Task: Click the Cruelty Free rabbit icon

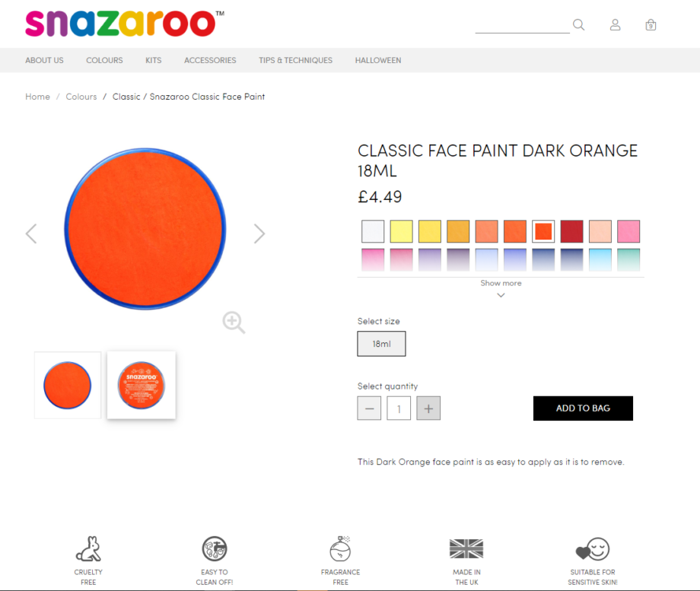Action: click(88, 549)
